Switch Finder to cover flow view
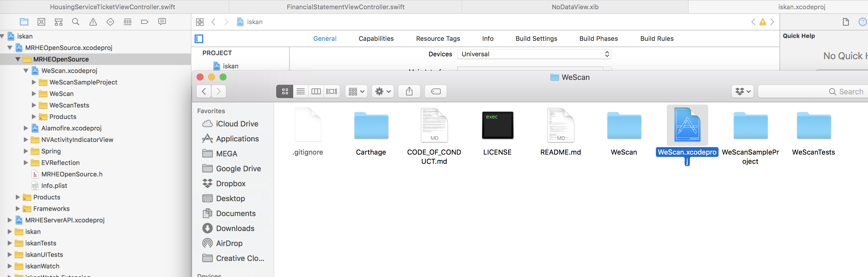 [332, 91]
